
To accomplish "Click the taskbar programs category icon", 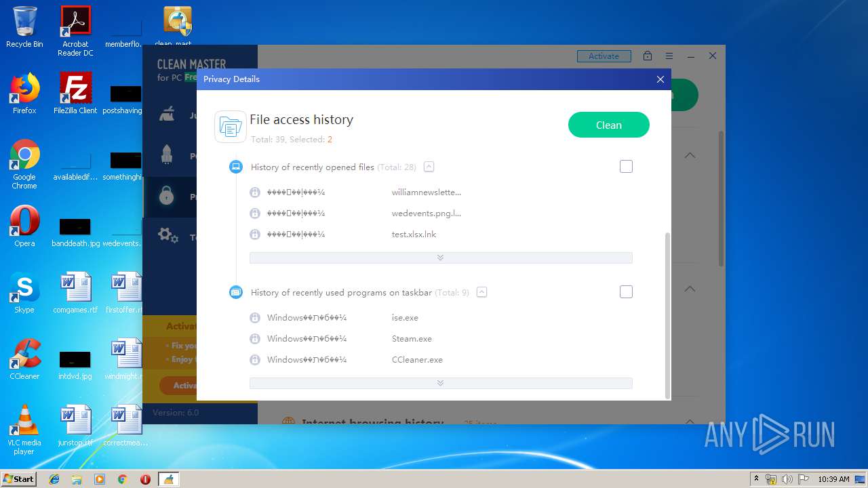I will 236,292.
